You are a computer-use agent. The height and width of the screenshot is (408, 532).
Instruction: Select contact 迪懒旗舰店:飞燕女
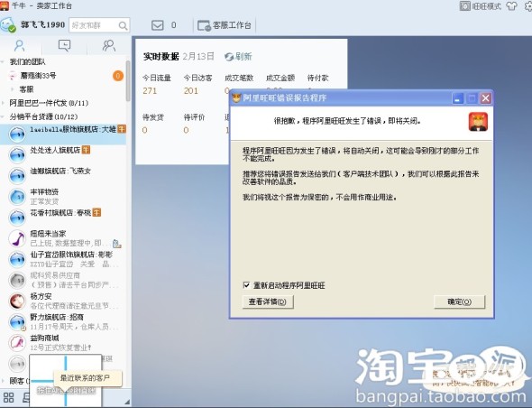(63, 176)
